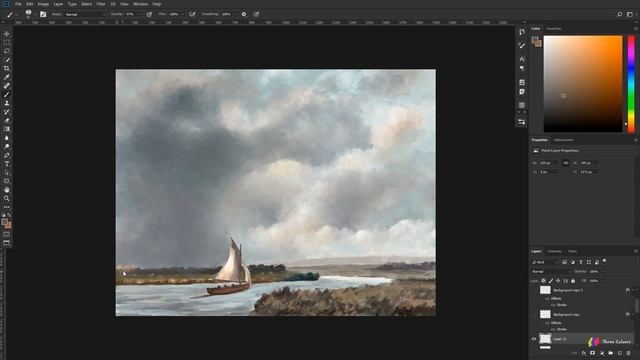Open the search icon at top right
The image size is (640, 360).
[x=620, y=14]
